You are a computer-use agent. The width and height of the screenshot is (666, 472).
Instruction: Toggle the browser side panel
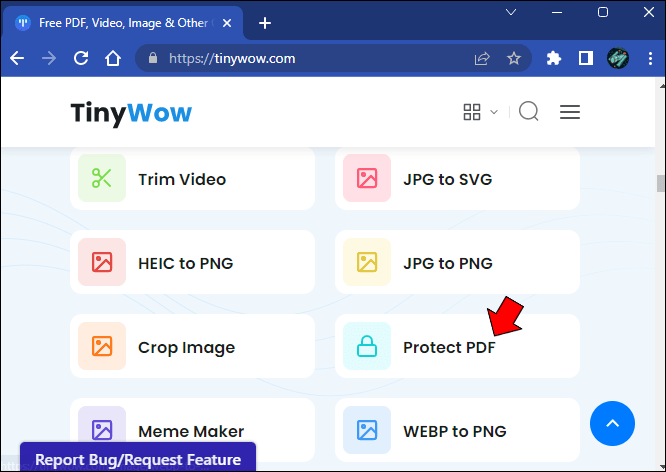click(586, 58)
